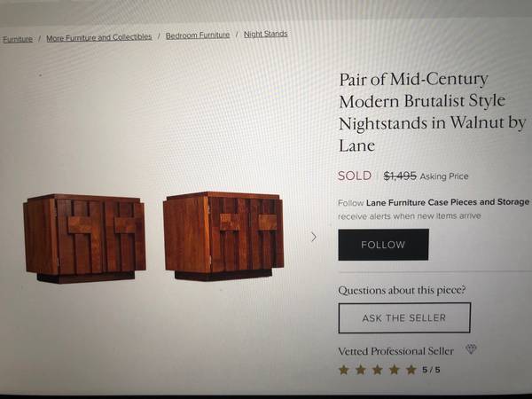Screen dimensions: 532x399
Task: Go to More Furniture and Collectibles breadcrumb
Action: click(98, 37)
